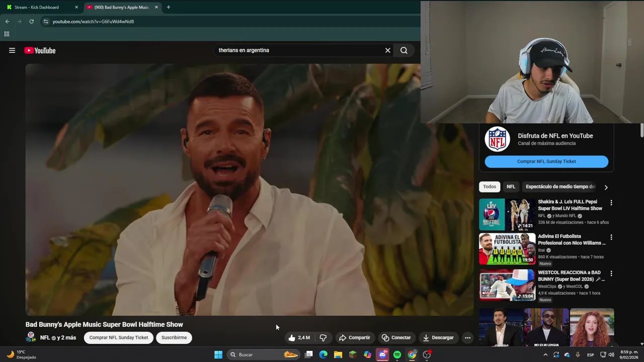View site information icon in address bar
This screenshot has height=362, width=644.
(46, 22)
